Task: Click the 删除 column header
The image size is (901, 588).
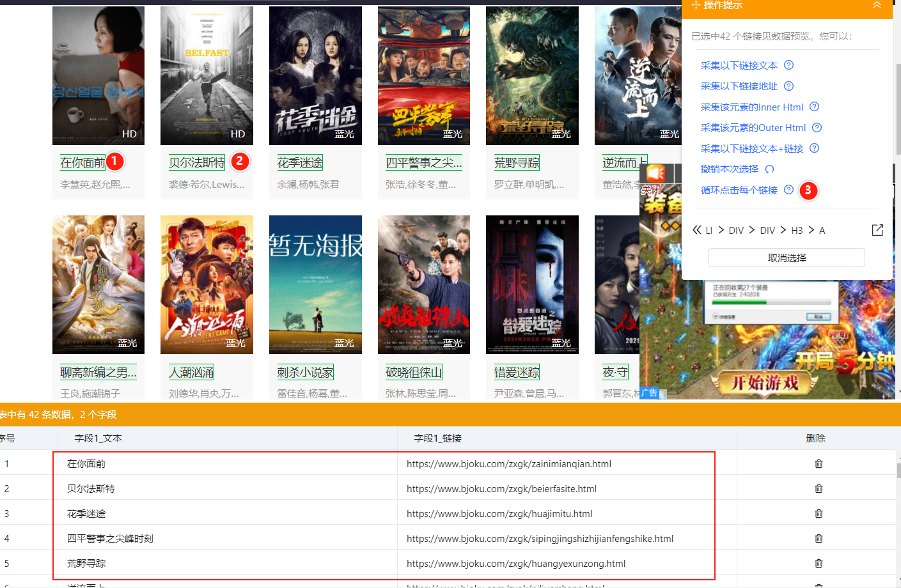Action: point(816,438)
